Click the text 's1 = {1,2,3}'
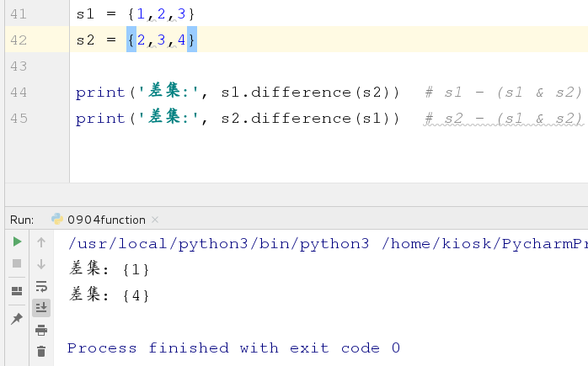The width and height of the screenshot is (588, 366). [136, 14]
